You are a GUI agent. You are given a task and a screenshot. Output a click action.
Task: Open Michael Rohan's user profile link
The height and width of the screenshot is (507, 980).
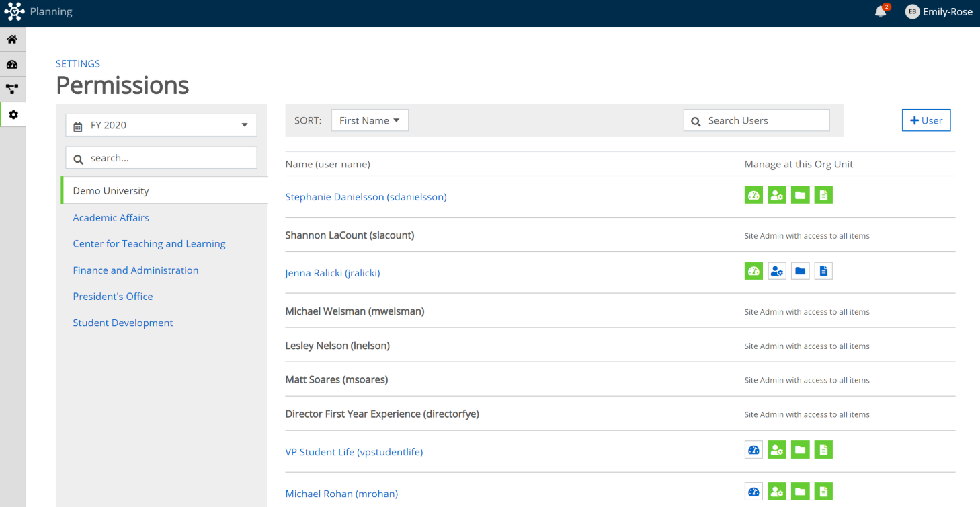point(341,493)
